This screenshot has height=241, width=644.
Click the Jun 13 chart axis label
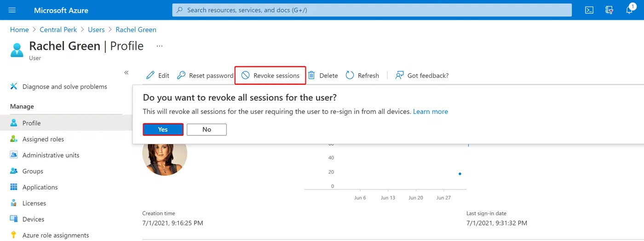[x=388, y=198]
